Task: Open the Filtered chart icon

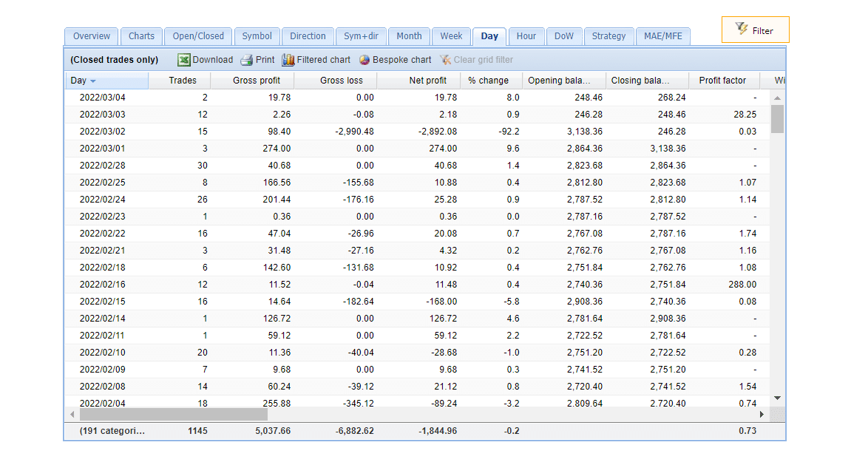Action: click(x=288, y=60)
